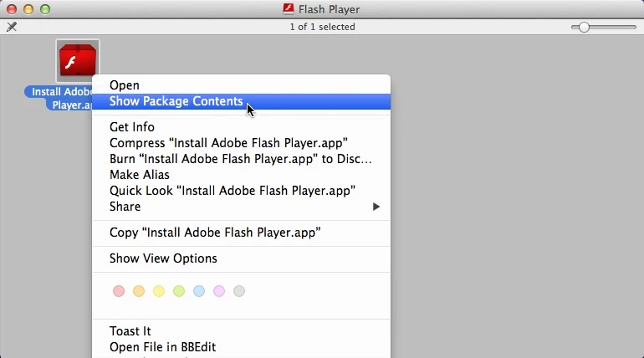Apply the blue label color
The width and height of the screenshot is (644, 358).
(x=199, y=291)
